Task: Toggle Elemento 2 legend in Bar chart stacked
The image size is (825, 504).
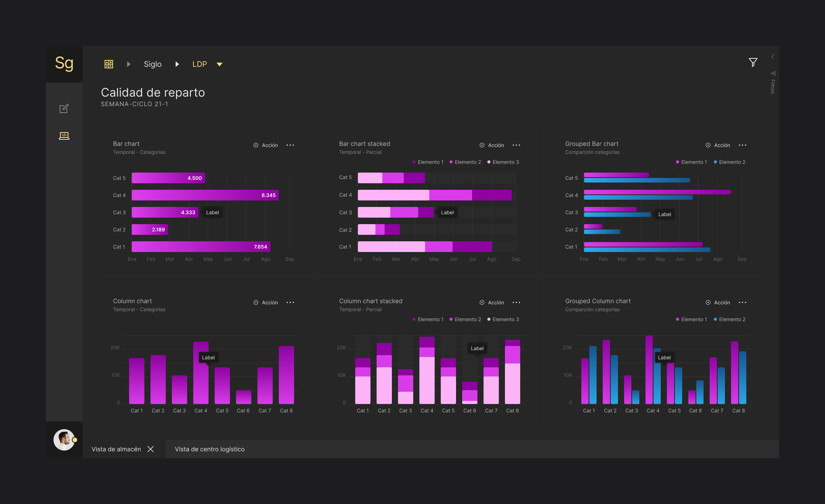Action: pyautogui.click(x=465, y=162)
